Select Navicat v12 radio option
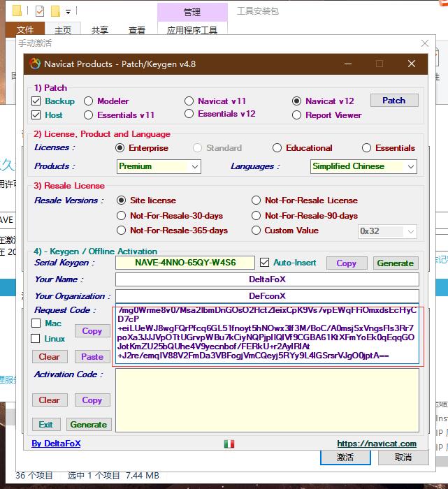 (x=296, y=101)
